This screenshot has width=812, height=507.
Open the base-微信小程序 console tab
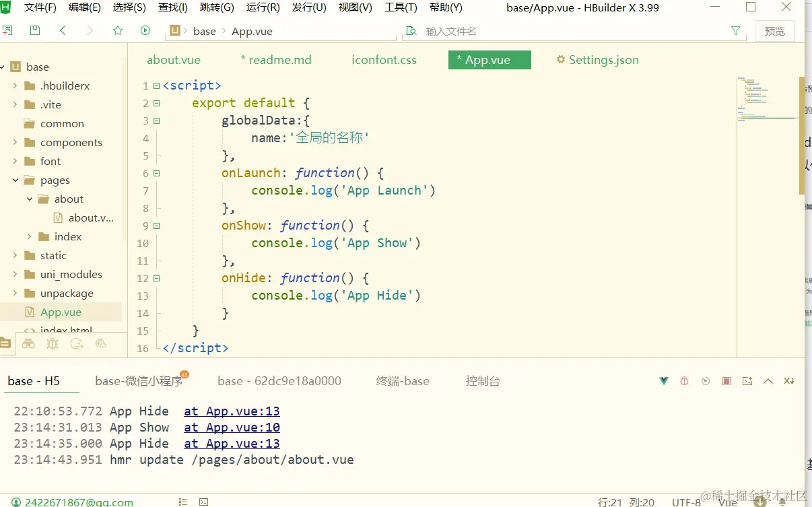tap(139, 381)
